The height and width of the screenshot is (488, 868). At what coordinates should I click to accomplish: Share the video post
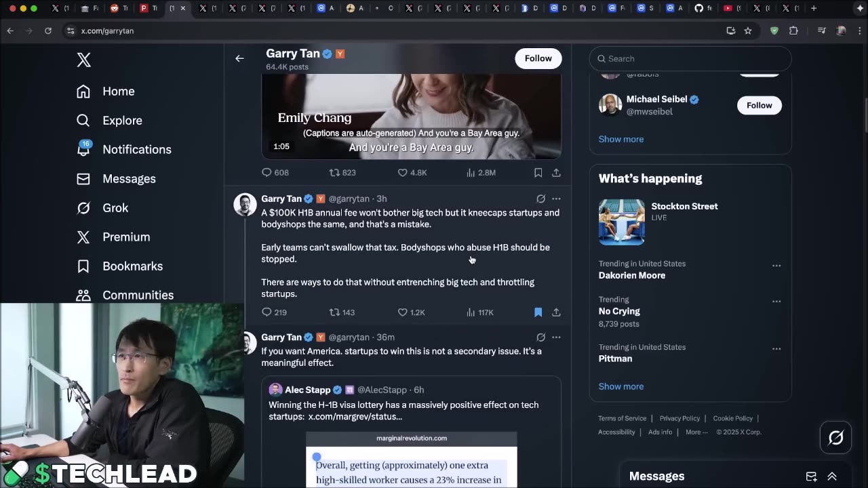click(x=556, y=173)
